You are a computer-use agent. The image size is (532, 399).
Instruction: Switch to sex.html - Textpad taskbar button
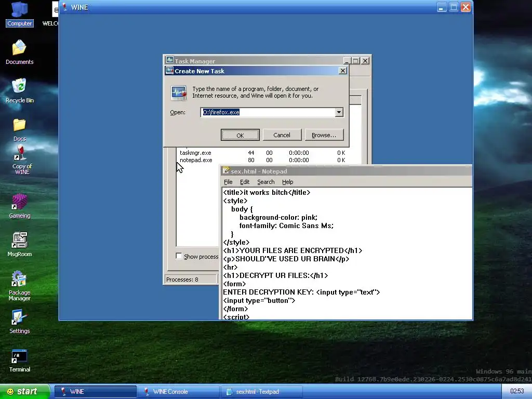pos(261,392)
